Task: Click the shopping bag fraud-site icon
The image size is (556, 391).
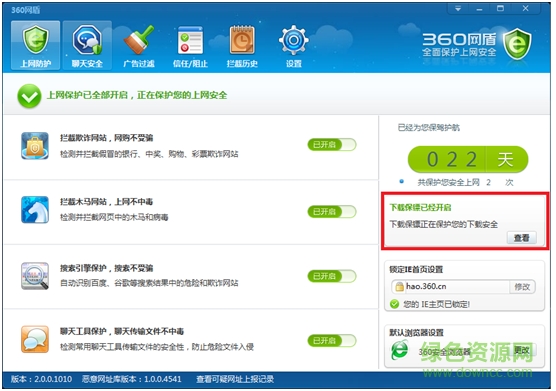Action: 35,146
